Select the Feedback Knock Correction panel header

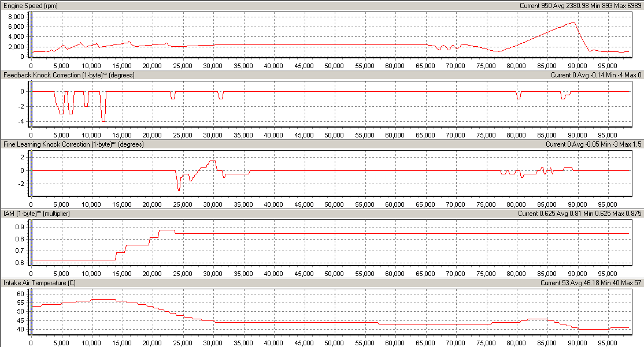[x=73, y=75]
